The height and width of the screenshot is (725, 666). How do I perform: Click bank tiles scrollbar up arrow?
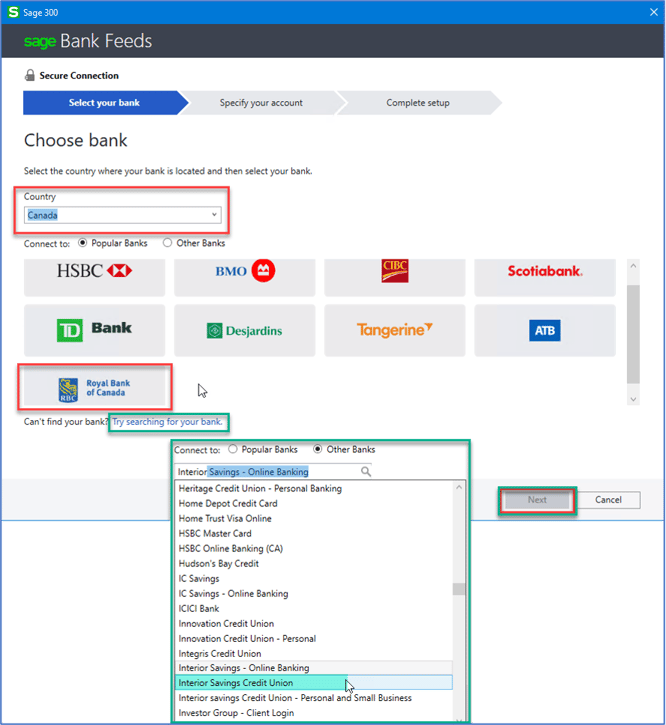point(633,266)
